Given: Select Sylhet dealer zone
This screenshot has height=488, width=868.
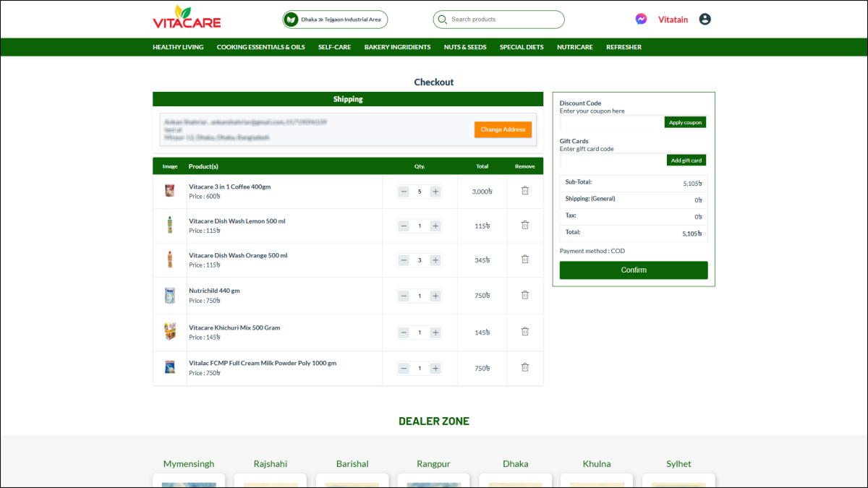Looking at the screenshot, I should point(678,463).
